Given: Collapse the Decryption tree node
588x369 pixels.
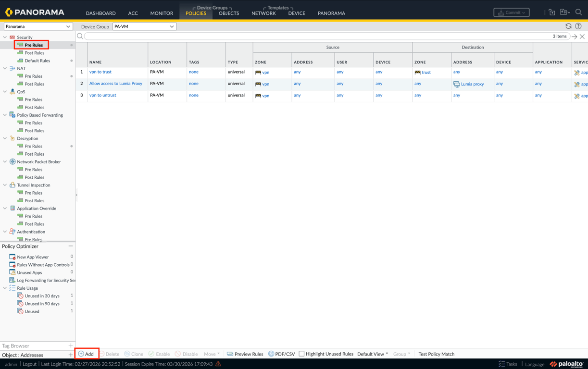Looking at the screenshot, I should tap(5, 138).
